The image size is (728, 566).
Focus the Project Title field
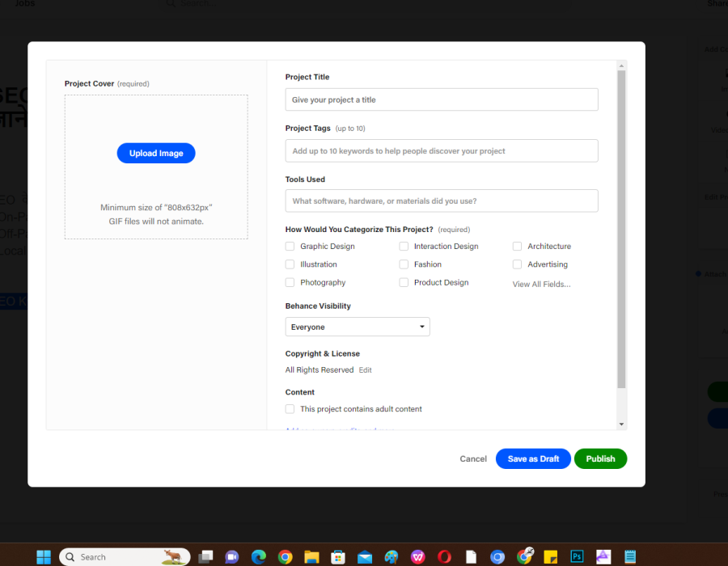(442, 99)
